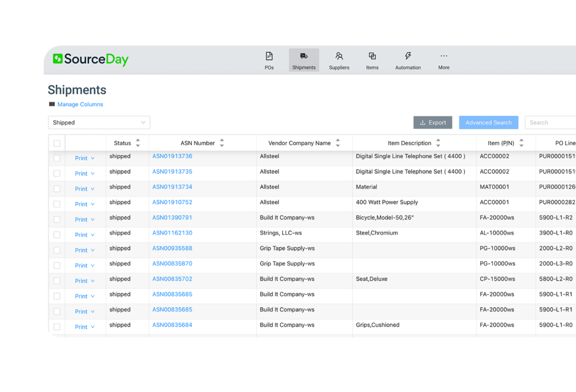The height and width of the screenshot is (392, 576).
Task: Sort by the ASN Number column arrows
Action: coord(222,143)
